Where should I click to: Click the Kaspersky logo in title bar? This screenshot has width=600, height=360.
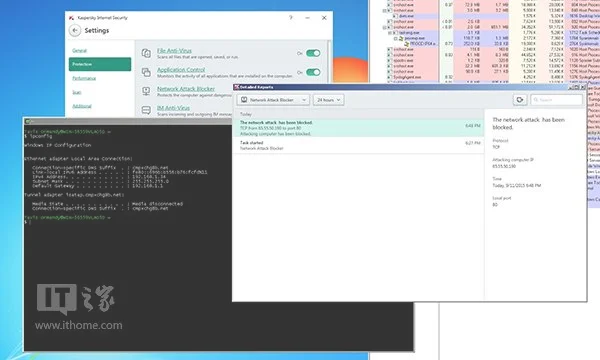(x=72, y=18)
